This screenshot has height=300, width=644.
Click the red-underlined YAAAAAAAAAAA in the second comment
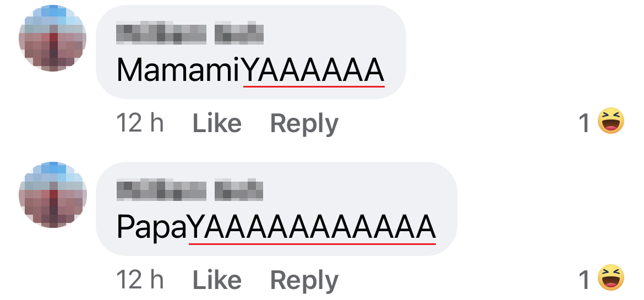pyautogui.click(x=312, y=227)
